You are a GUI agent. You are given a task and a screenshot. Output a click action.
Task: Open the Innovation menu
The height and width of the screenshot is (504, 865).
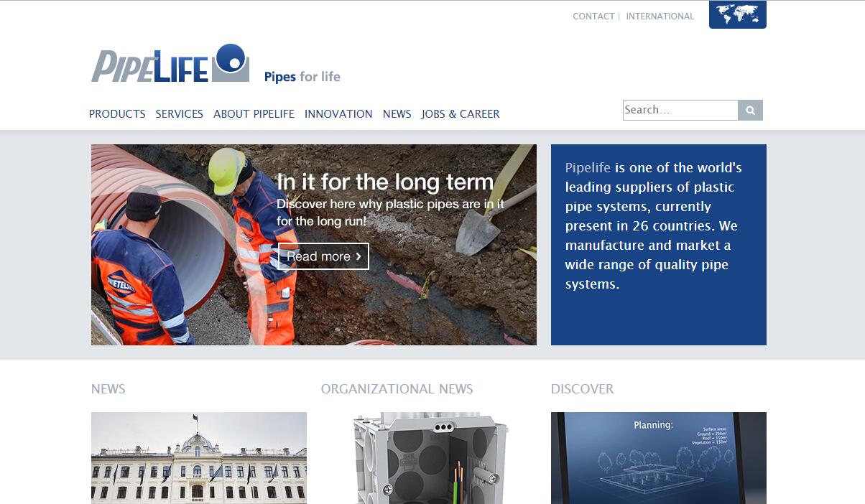tap(338, 113)
